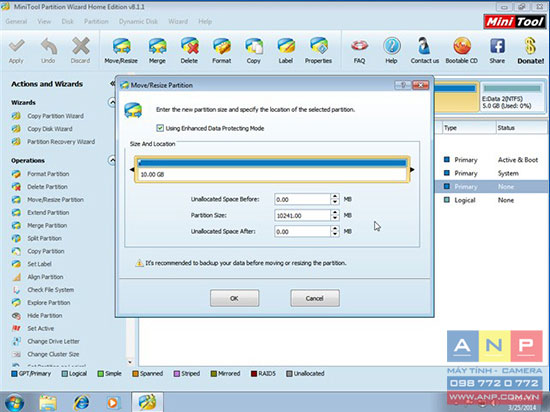The image size is (550, 412).
Task: Click the Label toolbar icon
Action: [x=286, y=50]
